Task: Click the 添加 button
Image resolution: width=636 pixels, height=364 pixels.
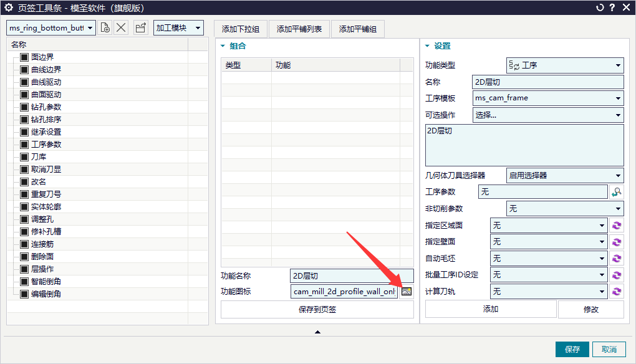Action: click(x=491, y=309)
